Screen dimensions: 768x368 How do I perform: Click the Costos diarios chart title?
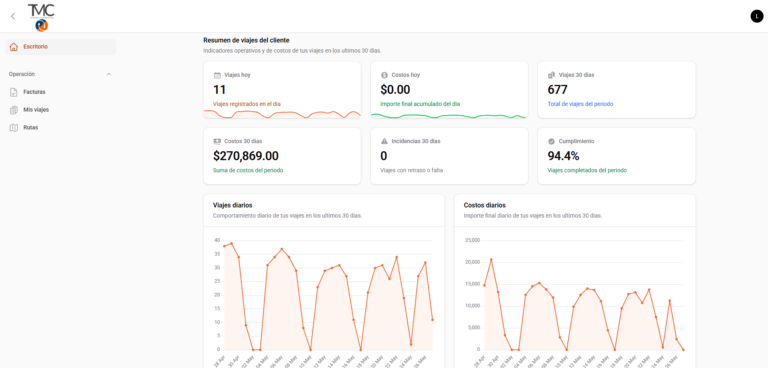click(484, 205)
